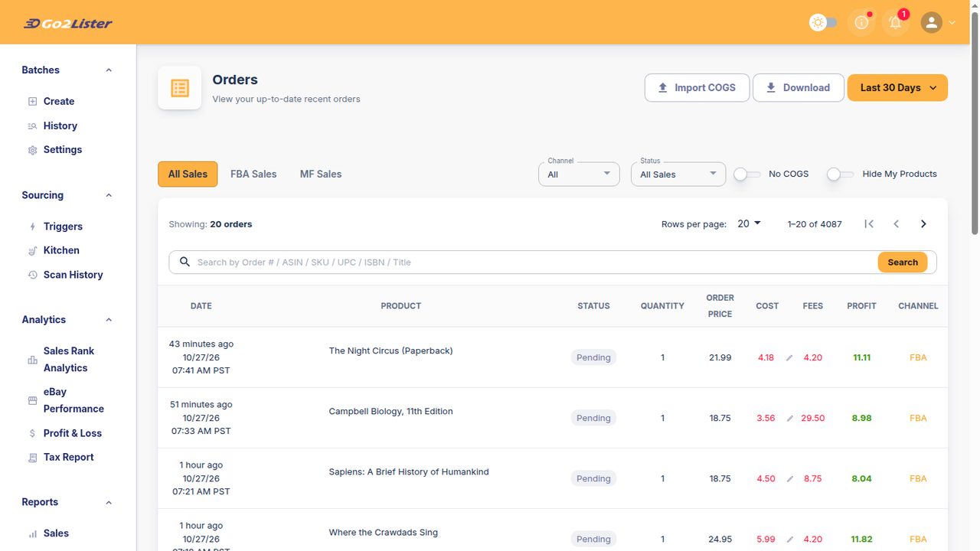Viewport: 980px width, 551px height.
Task: Open the Last 30 Days date range dropdown
Action: coord(897,88)
